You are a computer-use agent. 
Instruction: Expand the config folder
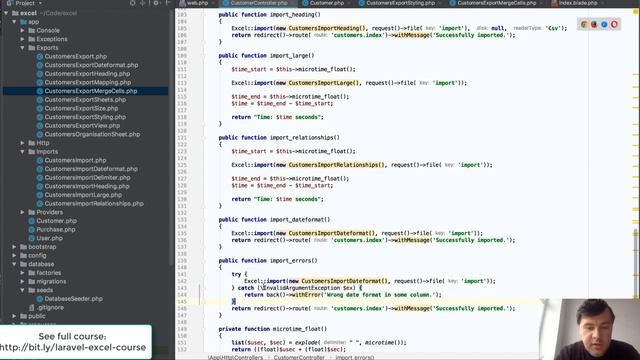pos(14,256)
